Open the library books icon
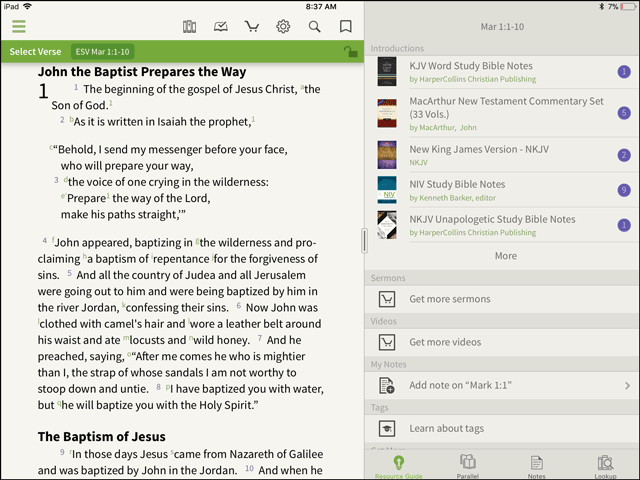 coord(189,27)
